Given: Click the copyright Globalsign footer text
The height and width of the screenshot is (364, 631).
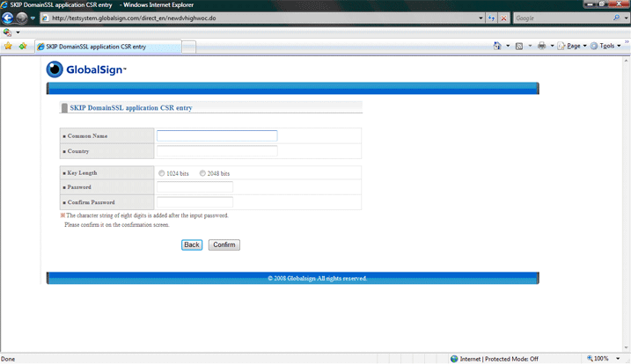Looking at the screenshot, I should click(x=317, y=278).
